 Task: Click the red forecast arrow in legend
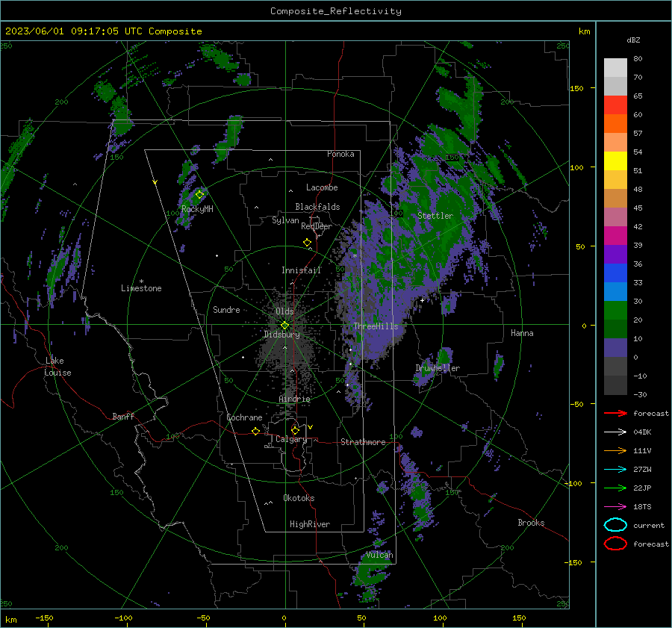coord(615,413)
